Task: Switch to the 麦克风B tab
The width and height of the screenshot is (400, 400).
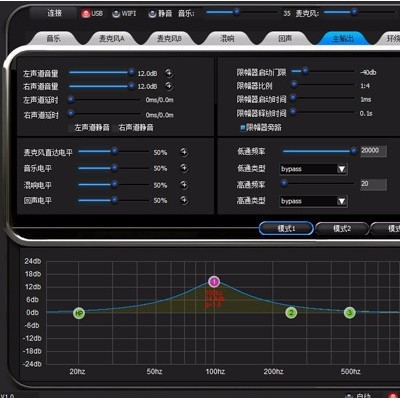Action: [x=169, y=39]
